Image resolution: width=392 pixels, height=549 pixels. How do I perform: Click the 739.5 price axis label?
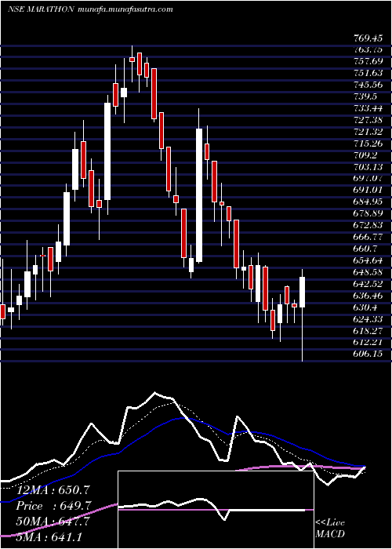[365, 96]
